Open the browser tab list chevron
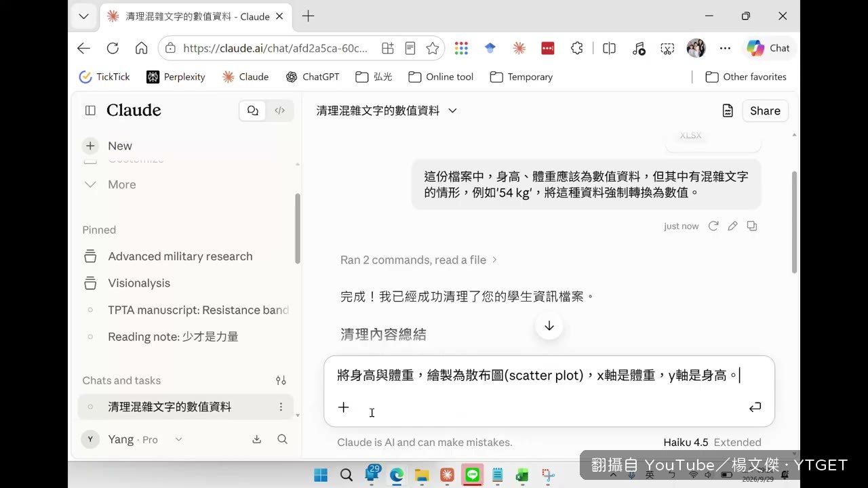Screen dimensions: 868x488 (83, 16)
